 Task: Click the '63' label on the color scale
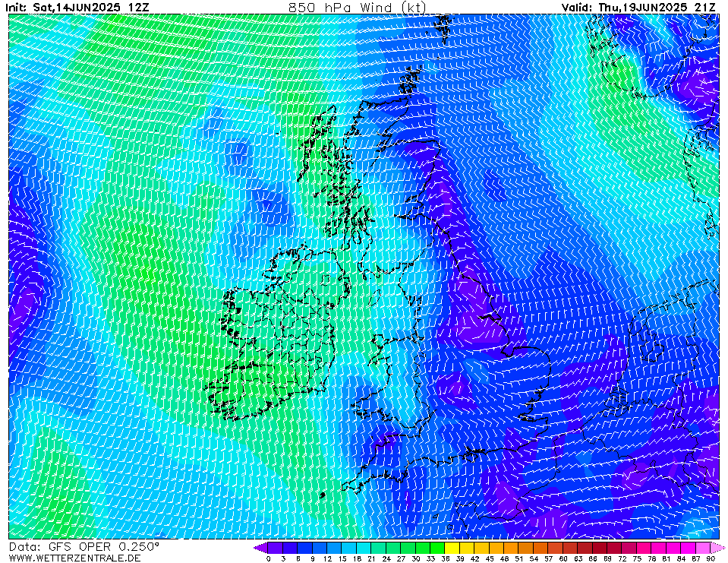(578, 558)
